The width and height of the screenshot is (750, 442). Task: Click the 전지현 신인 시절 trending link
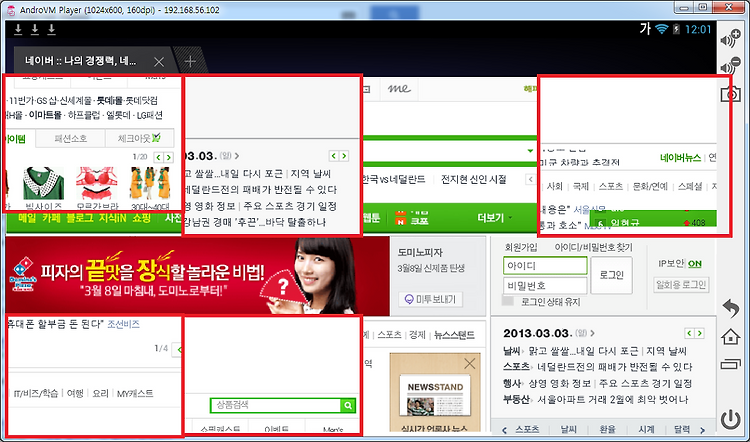click(x=473, y=179)
